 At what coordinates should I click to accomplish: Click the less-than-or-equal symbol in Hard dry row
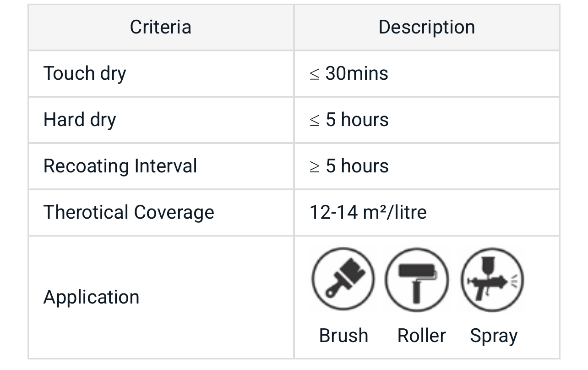coord(314,121)
